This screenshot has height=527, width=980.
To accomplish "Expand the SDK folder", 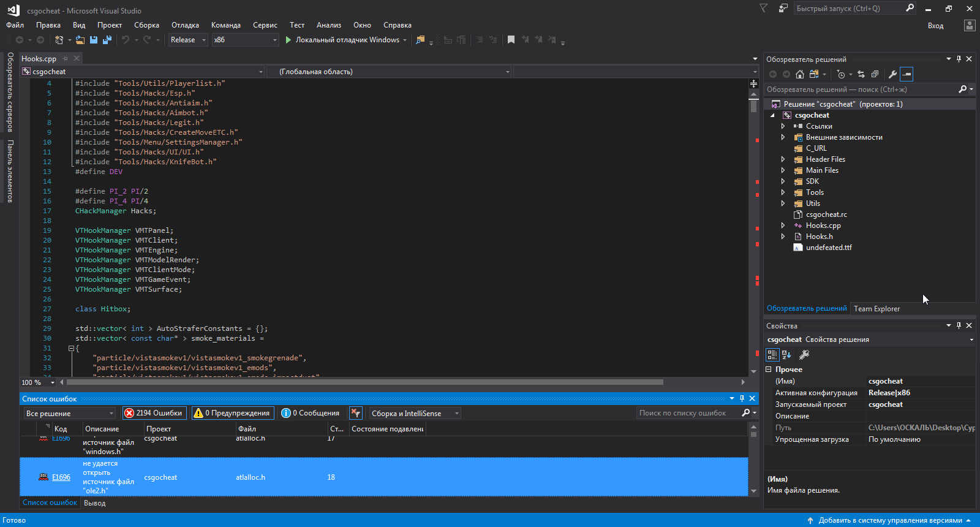I will point(783,181).
